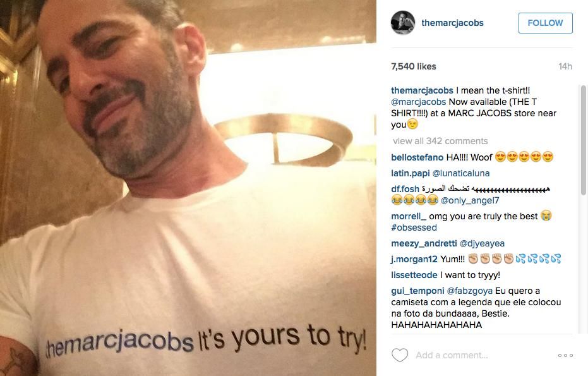
Task: Open the @djyeayea mention
Action: coord(482,243)
